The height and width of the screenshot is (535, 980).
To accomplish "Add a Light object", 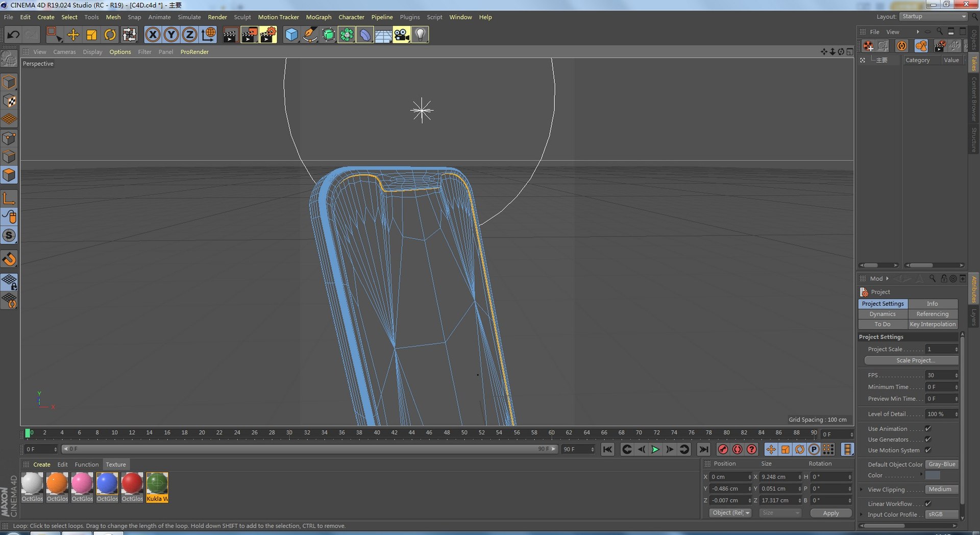I will (x=420, y=35).
